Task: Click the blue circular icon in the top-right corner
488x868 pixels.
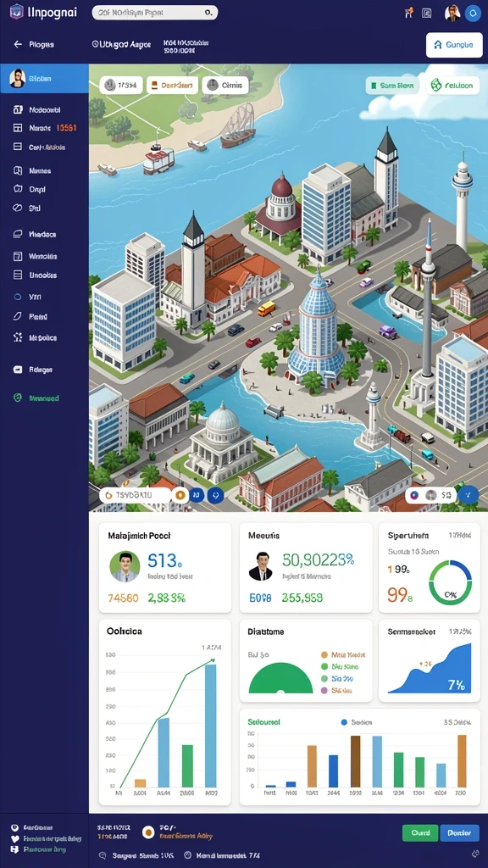Action: click(472, 13)
